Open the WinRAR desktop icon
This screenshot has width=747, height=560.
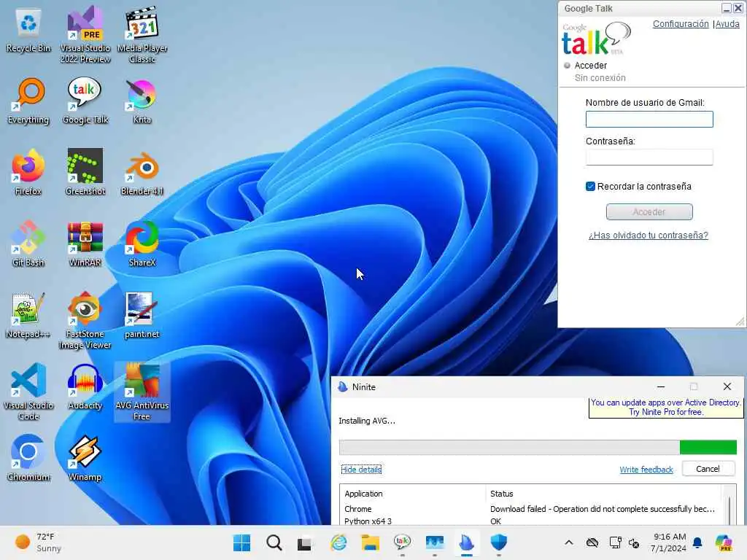(85, 244)
